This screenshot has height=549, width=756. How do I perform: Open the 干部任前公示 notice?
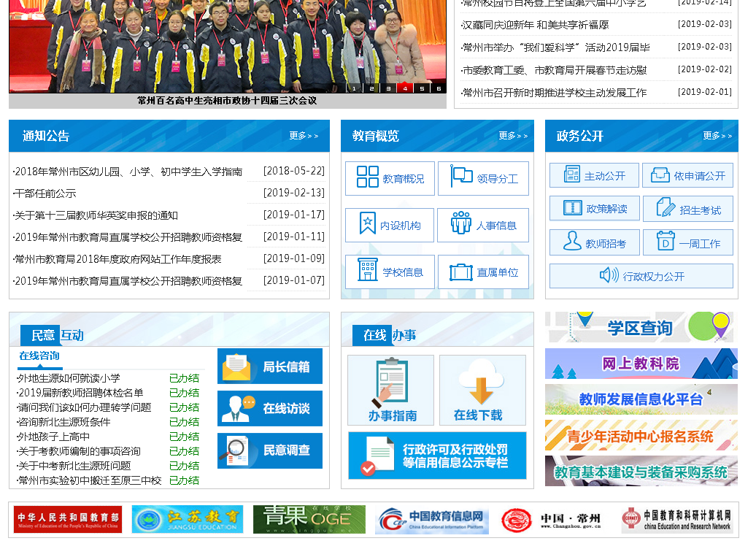pos(45,193)
